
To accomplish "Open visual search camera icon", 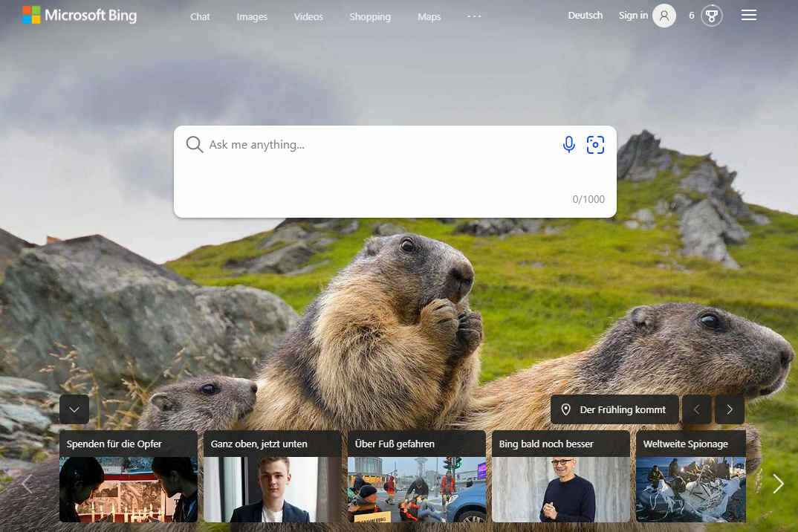I will [595, 145].
